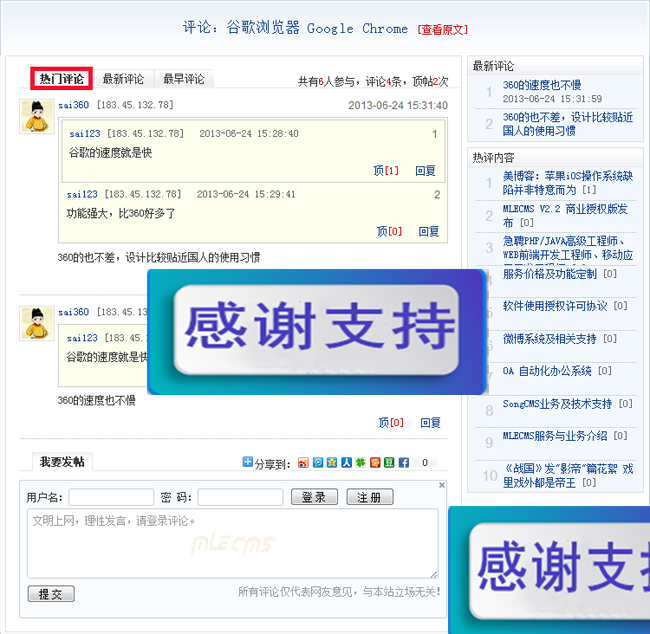Screen dimensions: 650x634
Task: Click the 最新评论 sidebar heading
Action: point(493,66)
